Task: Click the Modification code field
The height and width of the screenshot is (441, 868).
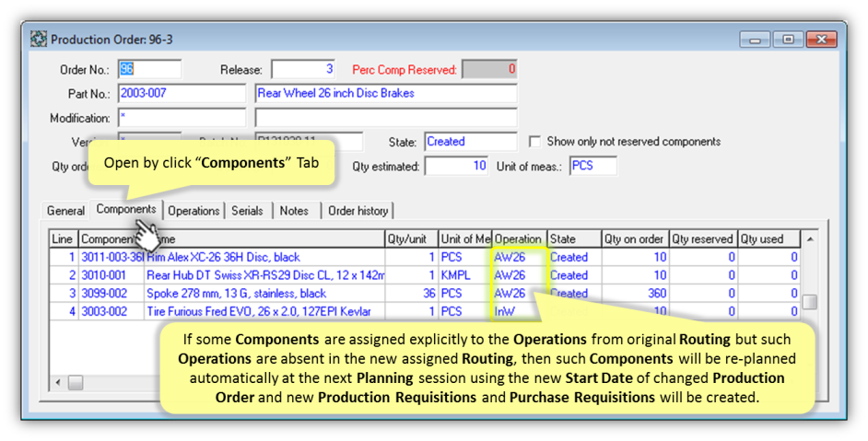Action: [182, 118]
